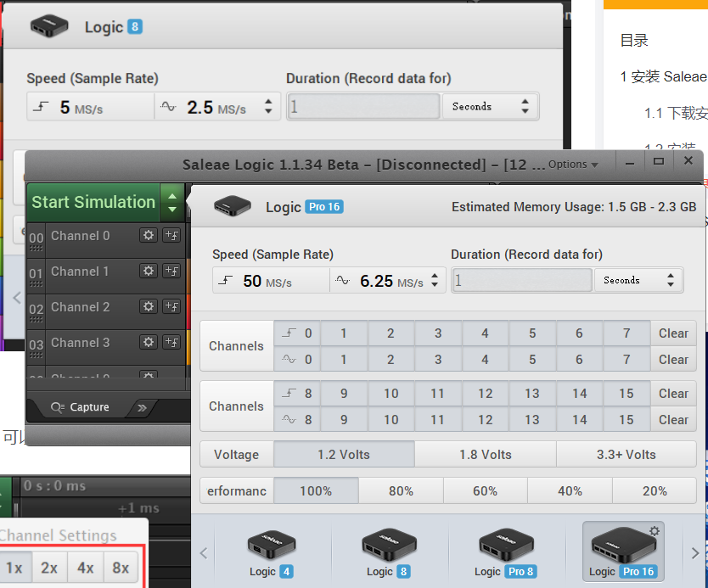The width and height of the screenshot is (708, 588).
Task: Add trigger on Channel 2
Action: (x=172, y=306)
